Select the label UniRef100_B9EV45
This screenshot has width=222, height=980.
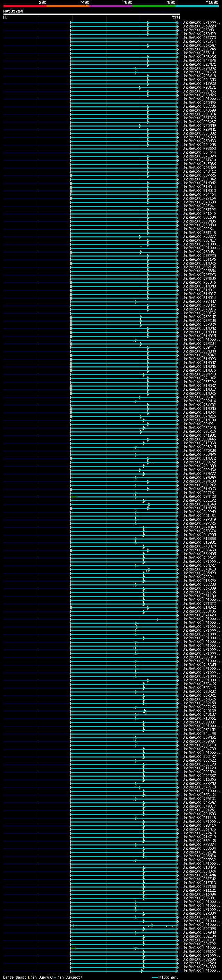(199, 49)
